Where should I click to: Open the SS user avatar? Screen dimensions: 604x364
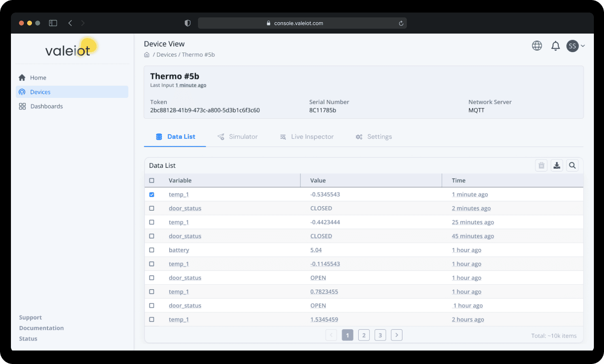[572, 46]
